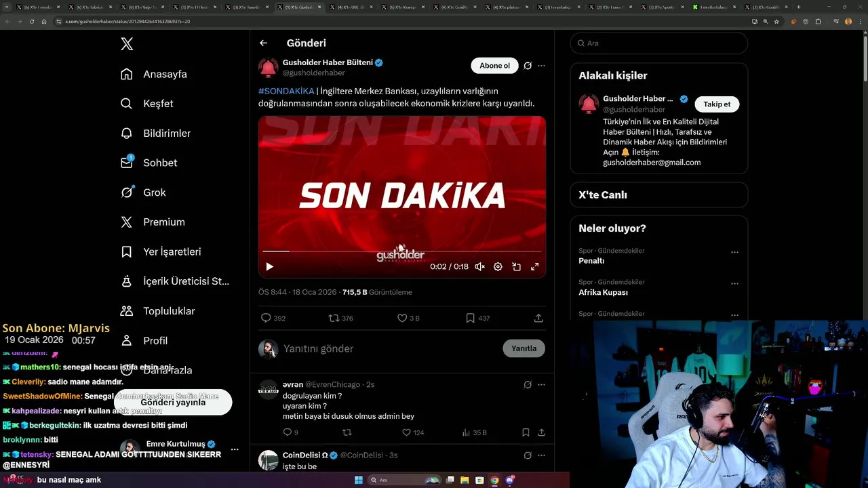Screen dimensions: 868x488
Task: Click Grok icon on CoinDelisi reply
Action: coord(528,455)
